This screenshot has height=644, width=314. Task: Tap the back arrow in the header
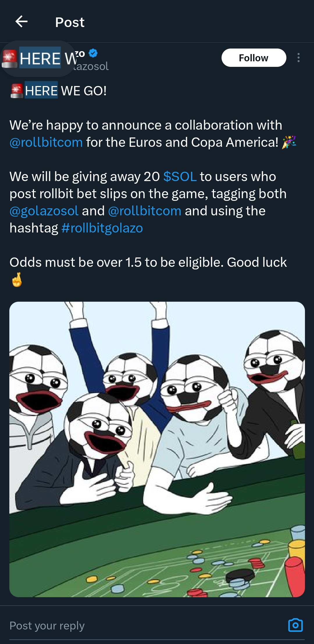click(x=22, y=22)
